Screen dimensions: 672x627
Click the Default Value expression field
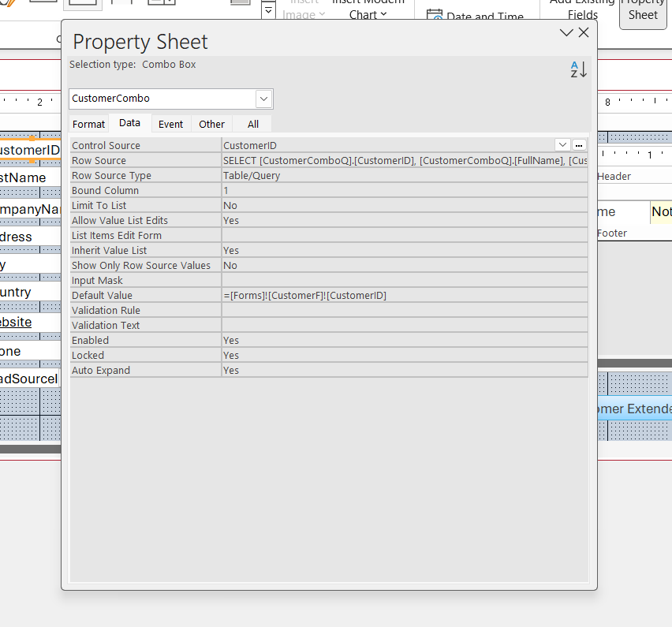pyautogui.click(x=404, y=296)
